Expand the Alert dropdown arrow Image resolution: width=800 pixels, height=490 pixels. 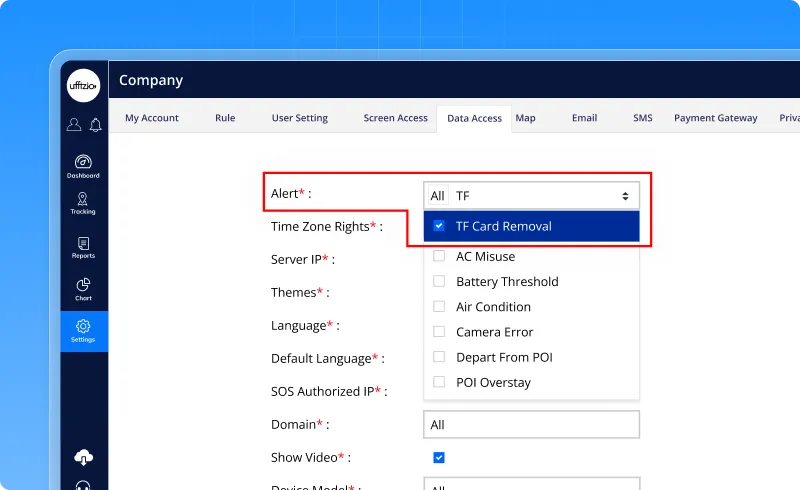pyautogui.click(x=626, y=196)
